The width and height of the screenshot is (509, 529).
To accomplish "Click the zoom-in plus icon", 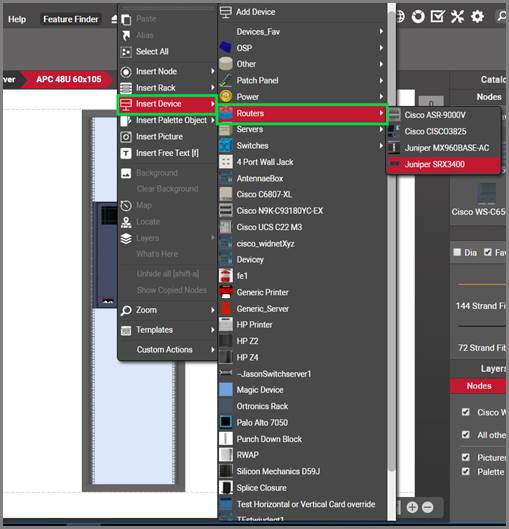I will click(412, 507).
